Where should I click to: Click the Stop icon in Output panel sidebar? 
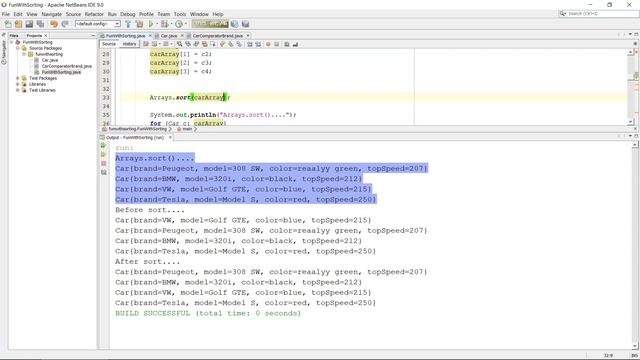[104, 164]
